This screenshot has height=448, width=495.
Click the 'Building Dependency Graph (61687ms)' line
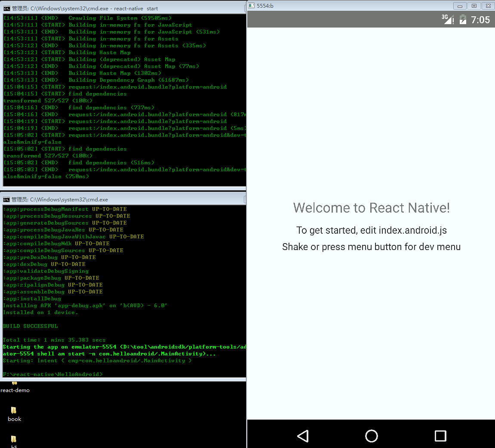(x=96, y=80)
